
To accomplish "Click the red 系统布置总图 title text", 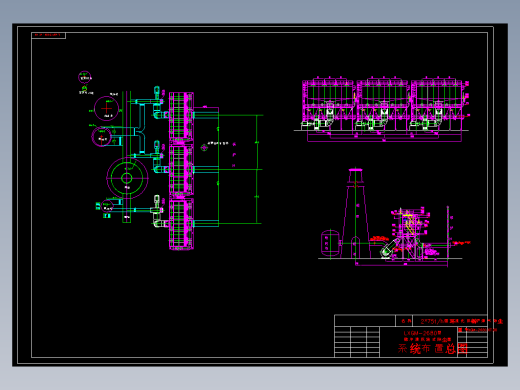I will tap(432, 349).
